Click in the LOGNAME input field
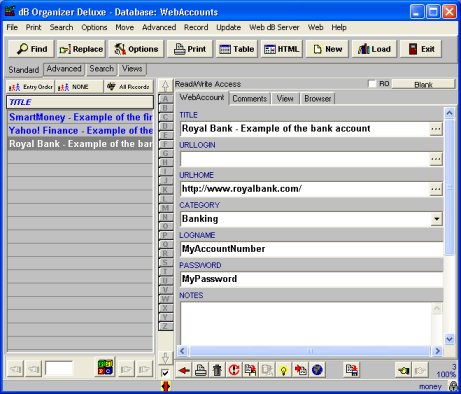The height and width of the screenshot is (394, 461). coord(311,249)
